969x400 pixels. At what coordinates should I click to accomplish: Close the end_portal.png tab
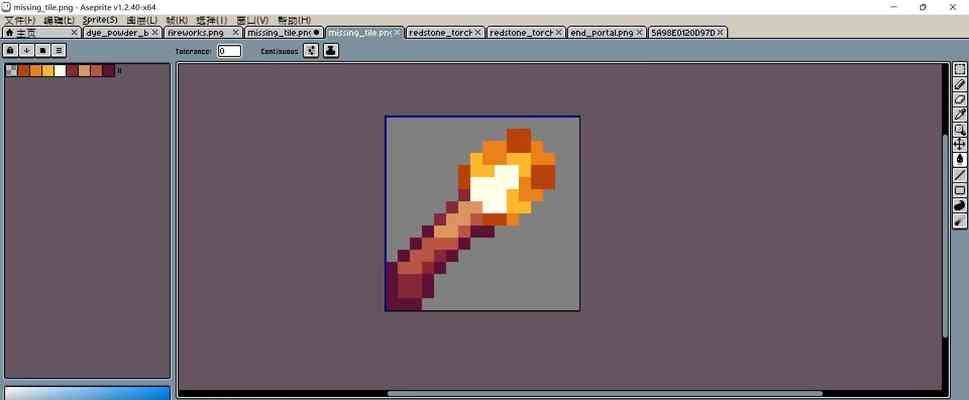point(640,32)
